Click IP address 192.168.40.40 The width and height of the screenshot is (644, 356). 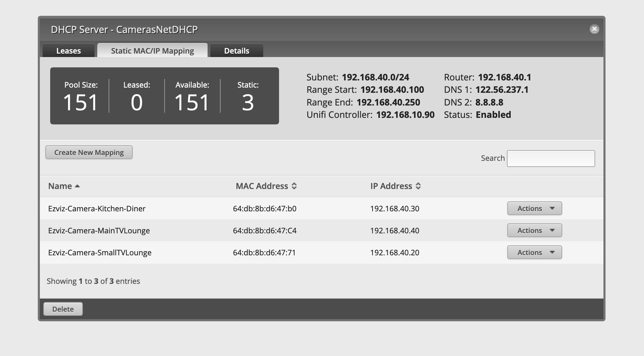tap(395, 231)
